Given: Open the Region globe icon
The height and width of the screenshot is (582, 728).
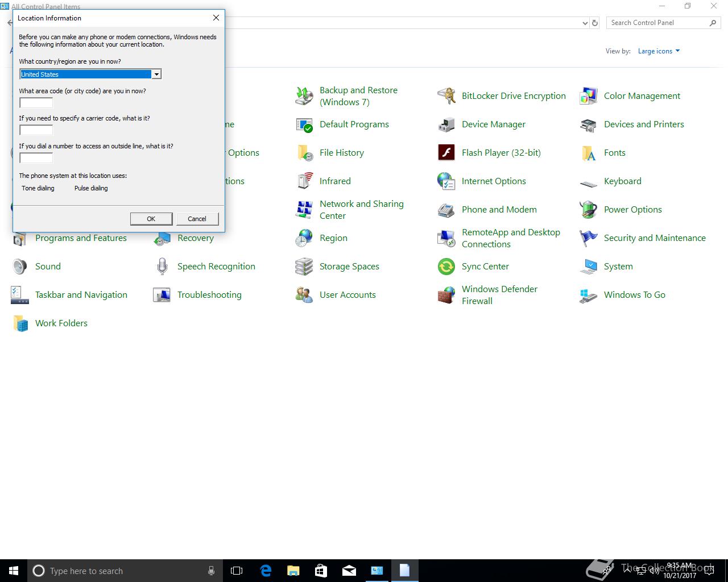Looking at the screenshot, I should (304, 238).
